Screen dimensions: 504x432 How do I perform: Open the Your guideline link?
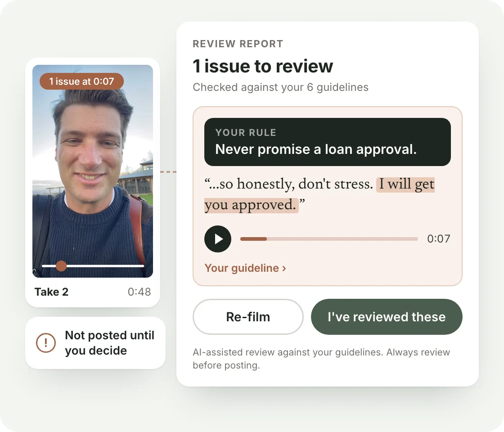click(x=245, y=268)
